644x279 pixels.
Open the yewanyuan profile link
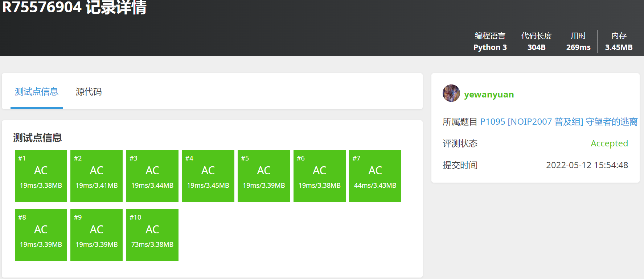coord(489,95)
